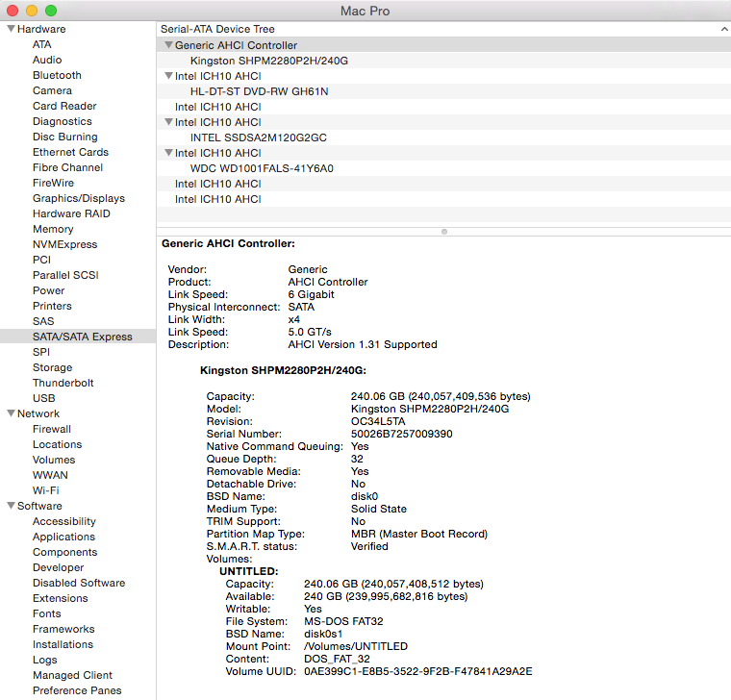
Task: Select Audio in the sidebar
Action: pos(47,60)
